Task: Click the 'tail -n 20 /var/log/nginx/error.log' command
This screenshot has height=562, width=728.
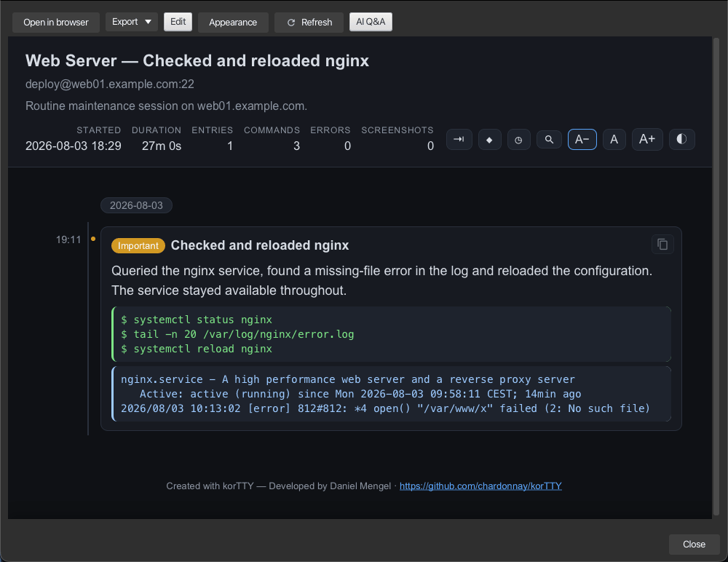Action: 244,334
